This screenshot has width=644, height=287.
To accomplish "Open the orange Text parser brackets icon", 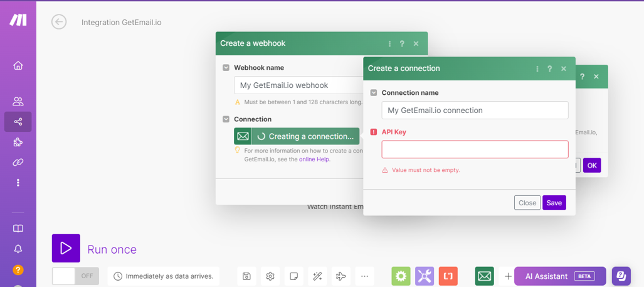I will (x=448, y=276).
